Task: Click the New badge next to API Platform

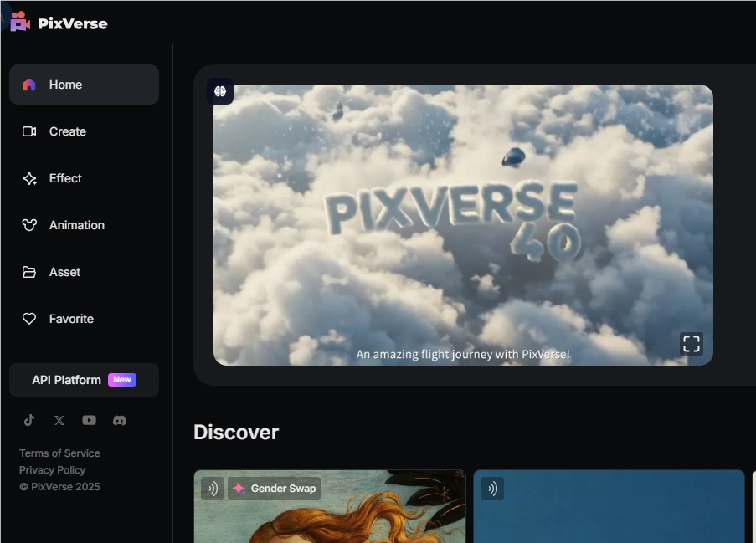Action: [x=122, y=379]
